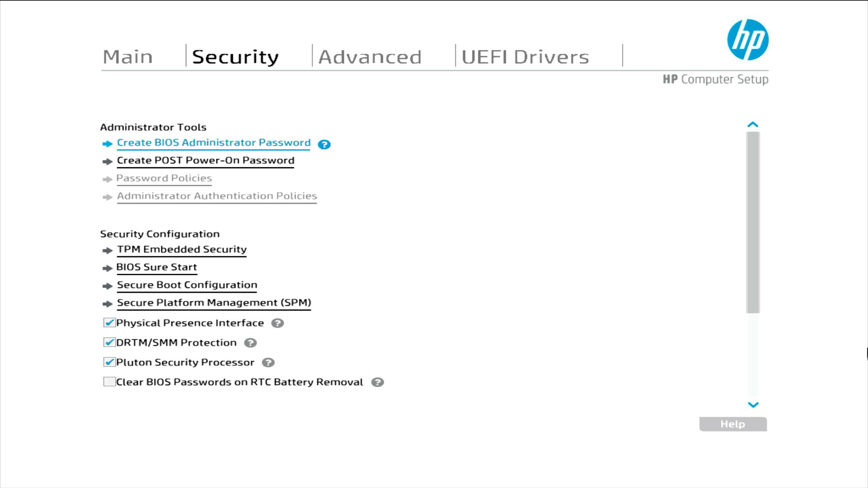The height and width of the screenshot is (488, 868).
Task: Uncheck Physical Presence Interface checkbox
Action: coord(109,323)
